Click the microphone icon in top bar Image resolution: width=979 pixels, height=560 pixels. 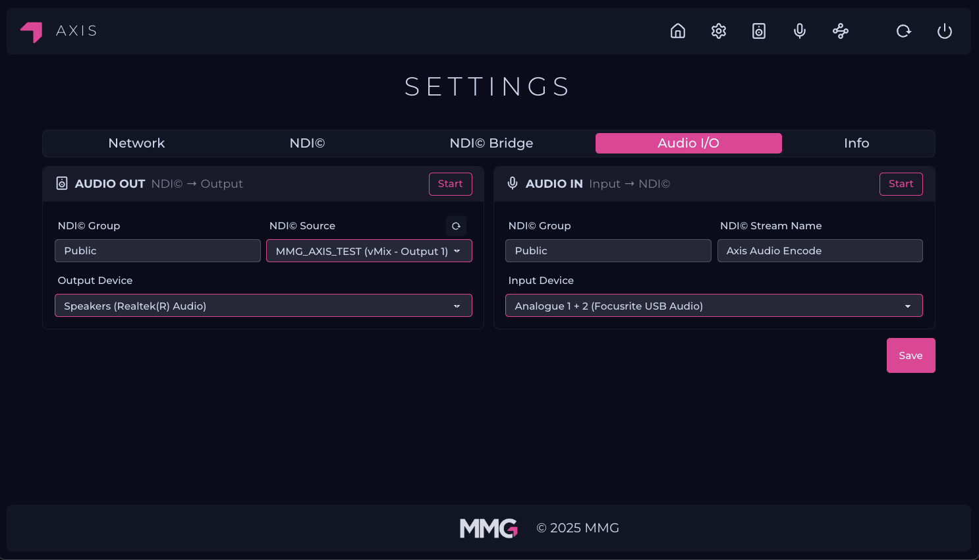pos(800,31)
